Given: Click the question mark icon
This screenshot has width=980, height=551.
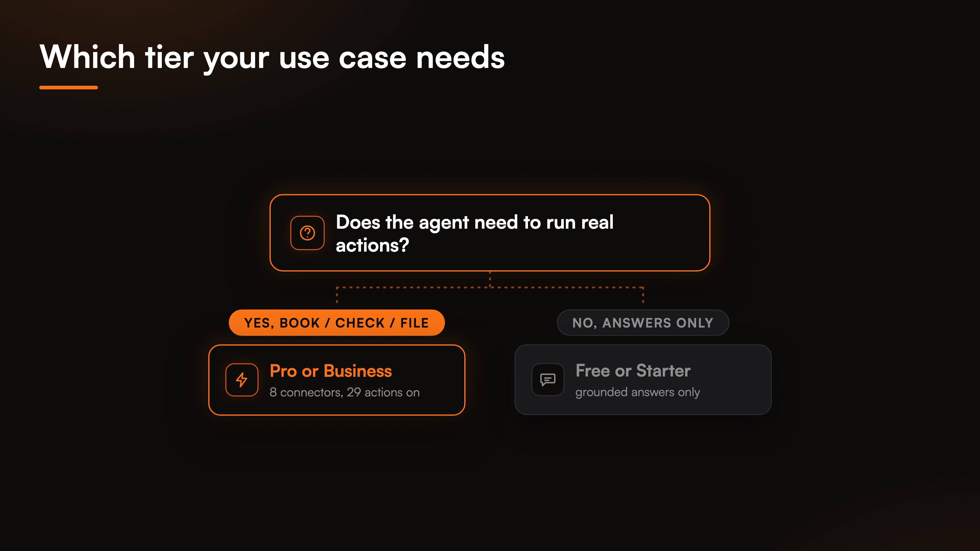Looking at the screenshot, I should click(307, 233).
